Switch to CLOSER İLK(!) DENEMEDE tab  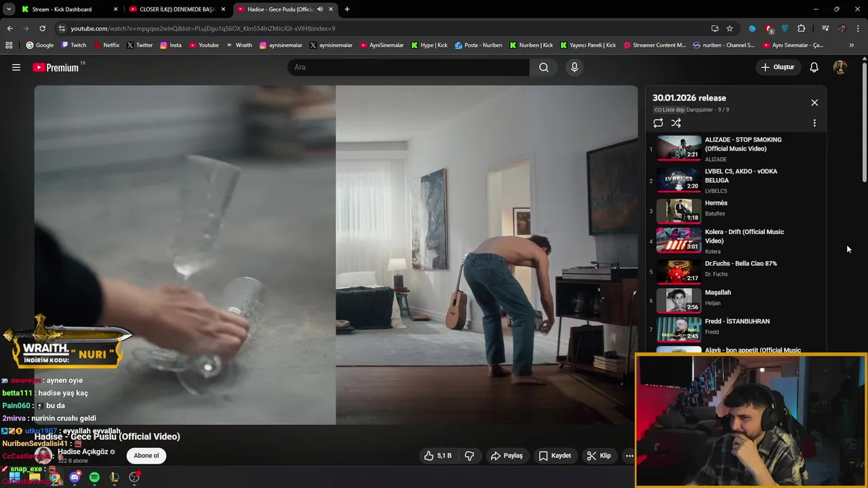coord(177,9)
